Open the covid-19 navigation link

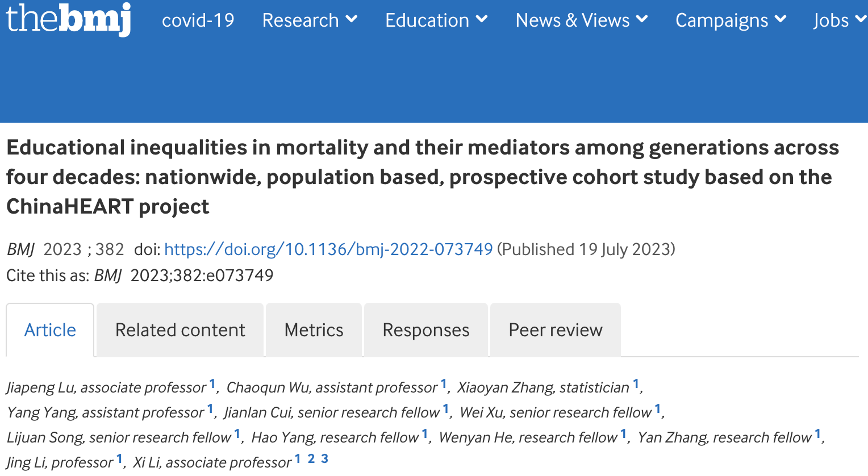tap(198, 20)
